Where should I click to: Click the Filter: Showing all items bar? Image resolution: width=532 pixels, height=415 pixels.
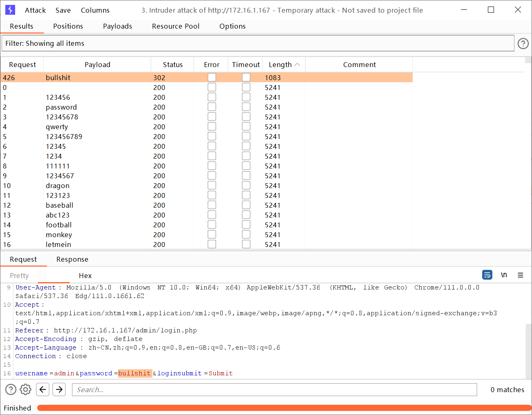[x=257, y=43]
